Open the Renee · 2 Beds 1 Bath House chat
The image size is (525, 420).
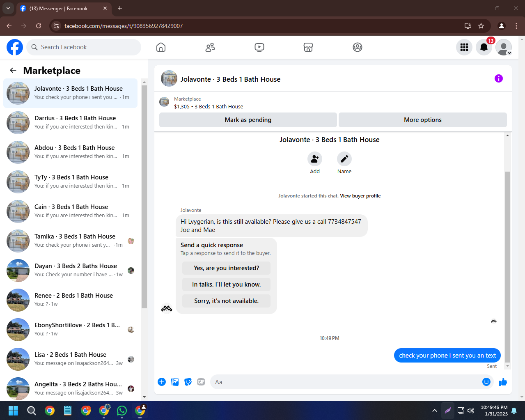(x=70, y=300)
